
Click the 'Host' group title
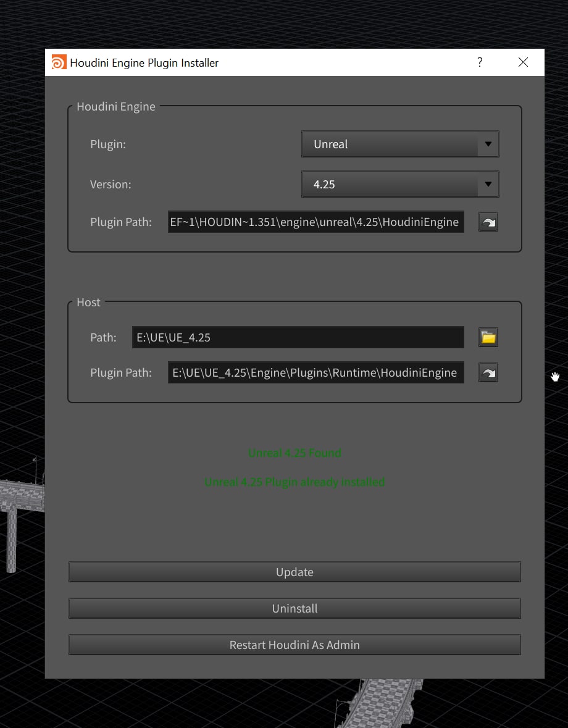tap(88, 302)
